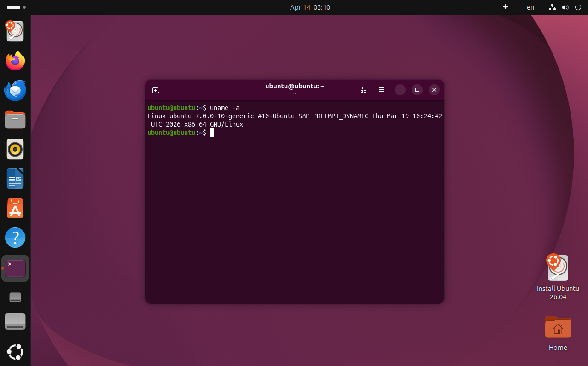Open the terminal hamburger menu
This screenshot has width=588, height=366.
(x=381, y=90)
